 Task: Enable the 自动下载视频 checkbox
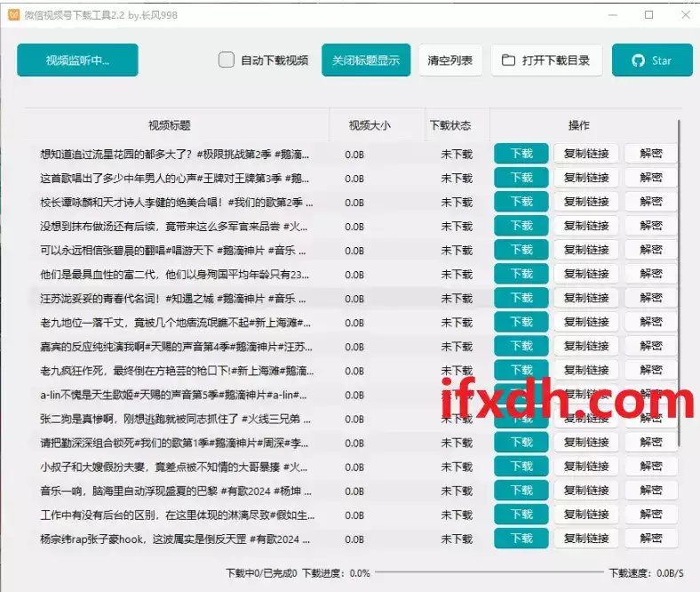227,60
